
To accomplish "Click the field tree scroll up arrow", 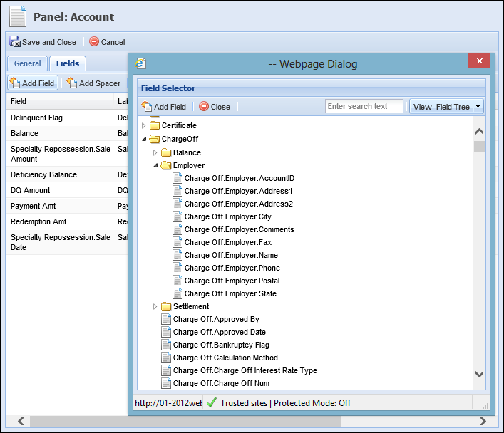I will pos(479,131).
